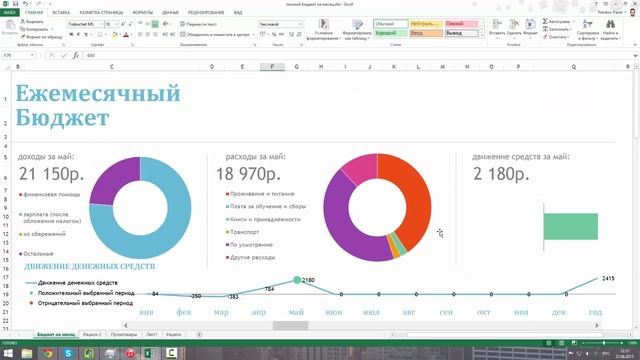Screen dimensions: 640x360
Task: Click the Insert cells icon
Action: pos(497,24)
